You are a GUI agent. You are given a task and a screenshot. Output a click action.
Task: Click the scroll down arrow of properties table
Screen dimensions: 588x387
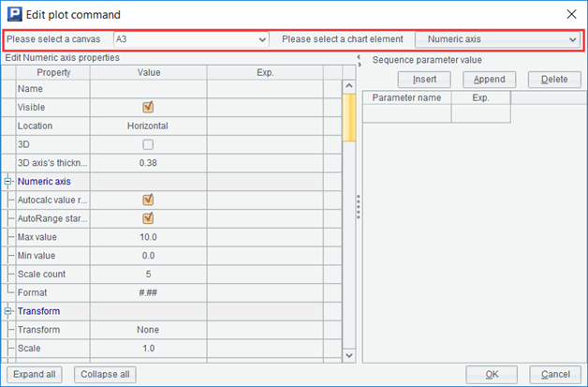pos(350,355)
